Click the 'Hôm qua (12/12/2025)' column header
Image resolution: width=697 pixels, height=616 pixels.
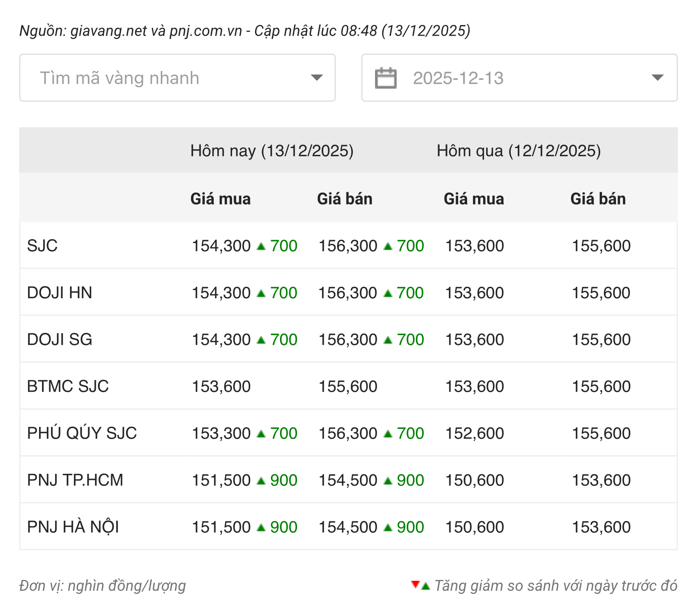[x=518, y=151]
